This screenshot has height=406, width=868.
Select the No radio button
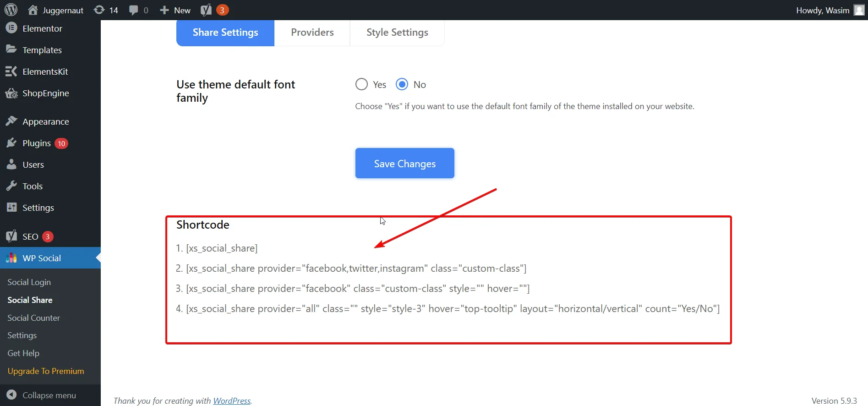tap(402, 84)
